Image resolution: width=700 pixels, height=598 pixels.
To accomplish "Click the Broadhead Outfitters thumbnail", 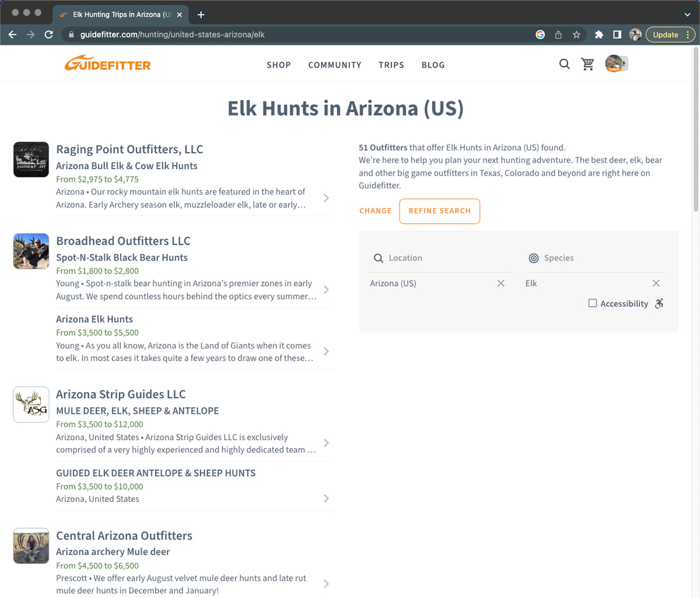I will click(x=31, y=251).
